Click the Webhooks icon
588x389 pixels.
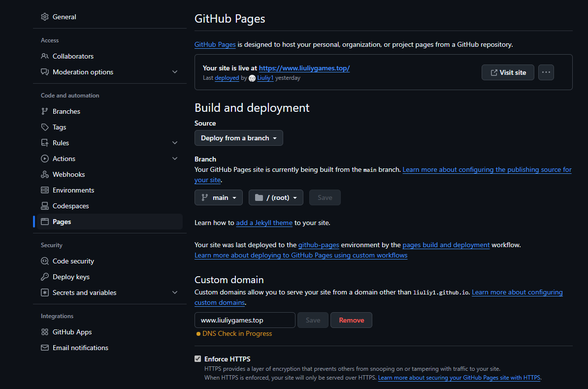point(45,174)
